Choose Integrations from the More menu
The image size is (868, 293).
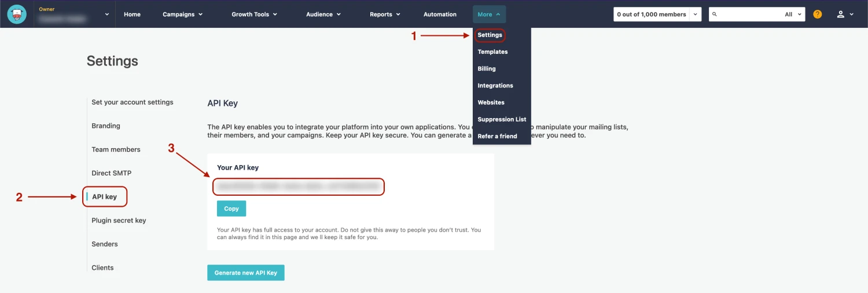point(495,86)
